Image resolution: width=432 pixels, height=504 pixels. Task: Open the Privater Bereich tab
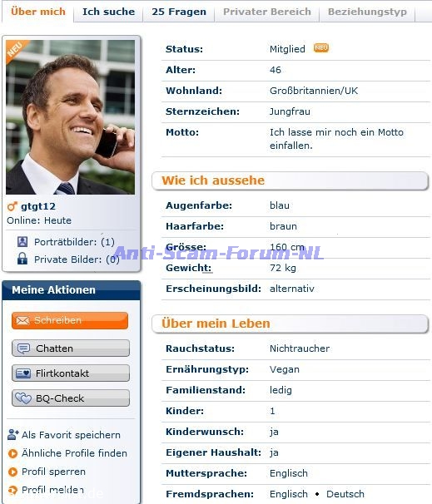click(267, 12)
